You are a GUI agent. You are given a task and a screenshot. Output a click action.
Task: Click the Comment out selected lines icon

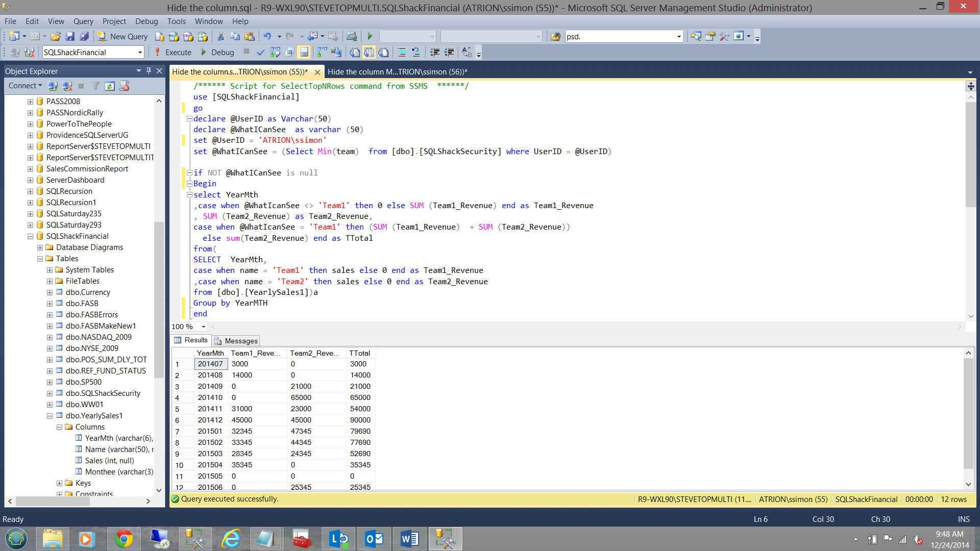point(401,52)
